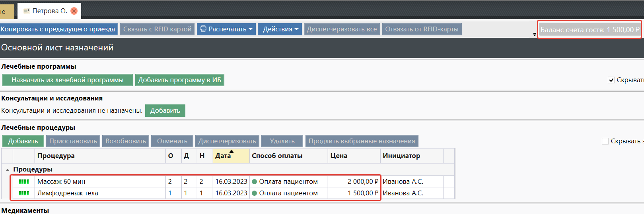This screenshot has height=214, width=644.
Task: Click green status bars icon for Лимфодренаж тела
Action: pos(24,193)
